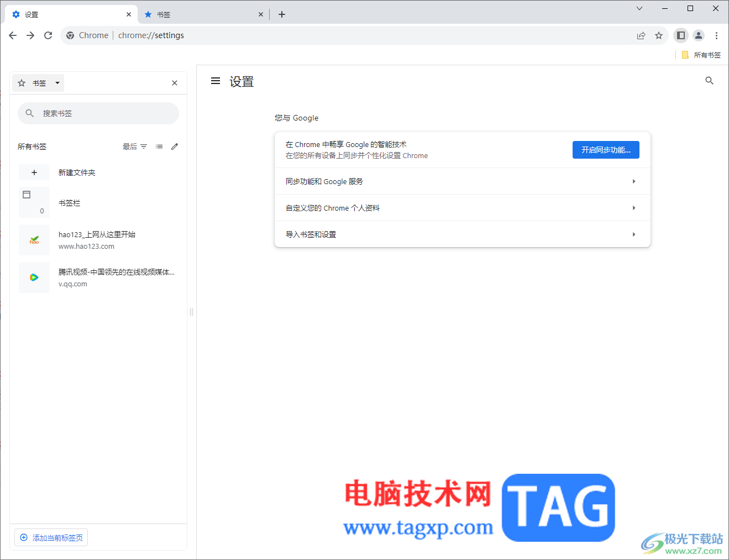Viewport: 729px width, 560px height.
Task: Minimize the Chrome window
Action: click(x=665, y=8)
